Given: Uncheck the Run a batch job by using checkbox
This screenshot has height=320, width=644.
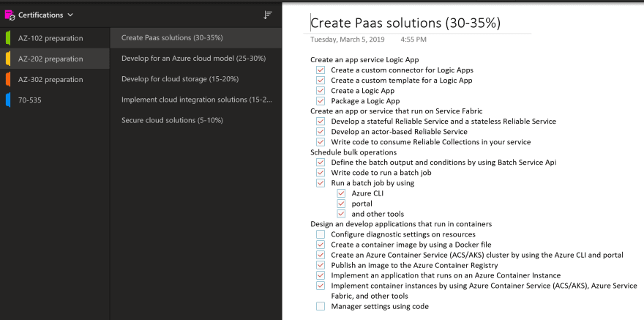Looking at the screenshot, I should click(321, 183).
